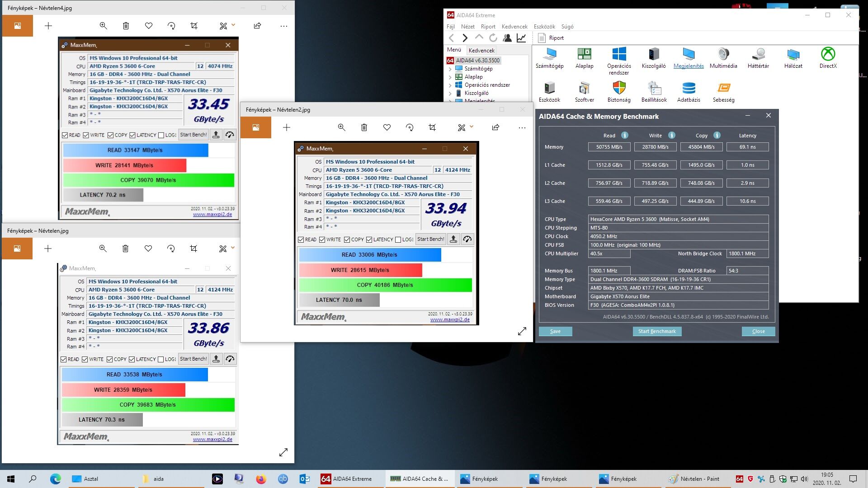Click favorite heart in Névtelen2.jpg window
This screenshot has width=868, height=488.
pyautogui.click(x=387, y=127)
